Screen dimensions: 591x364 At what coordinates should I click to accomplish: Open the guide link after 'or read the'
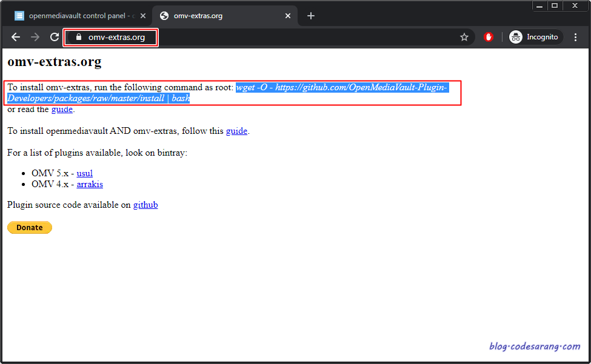pos(62,109)
